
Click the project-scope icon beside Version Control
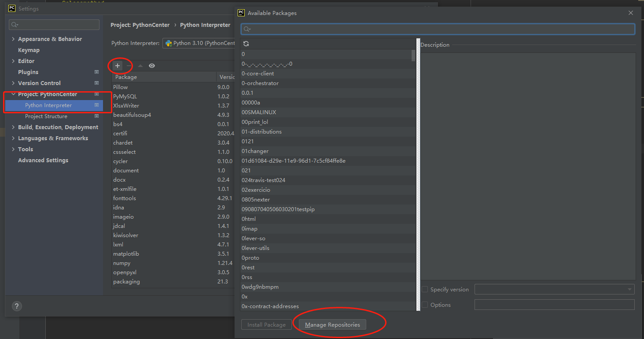[96, 83]
